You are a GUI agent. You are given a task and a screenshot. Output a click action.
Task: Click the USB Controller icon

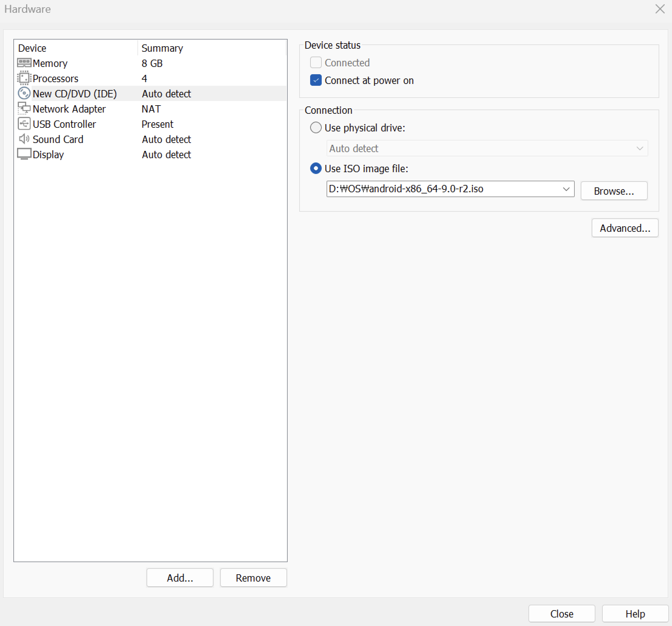click(x=24, y=124)
